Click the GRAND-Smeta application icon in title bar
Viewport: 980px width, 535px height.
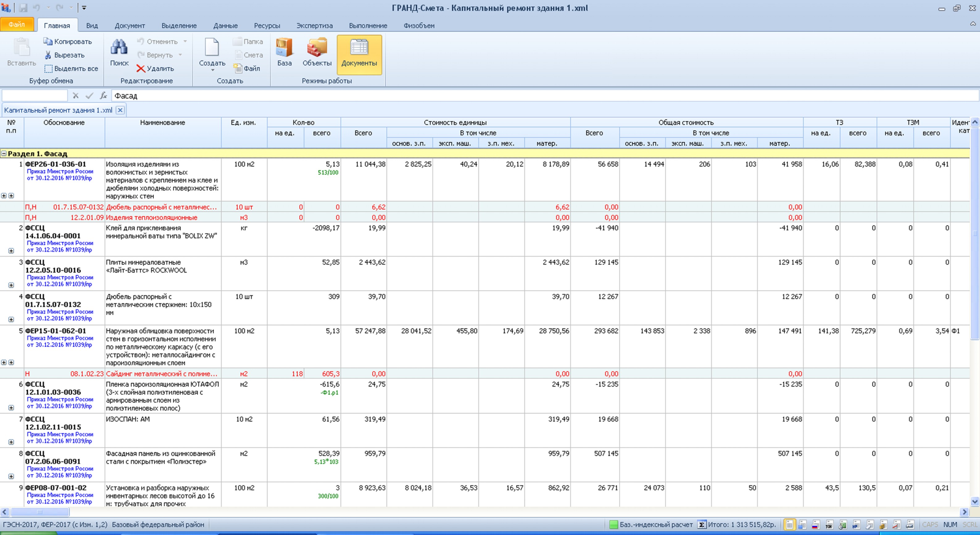coord(5,7)
